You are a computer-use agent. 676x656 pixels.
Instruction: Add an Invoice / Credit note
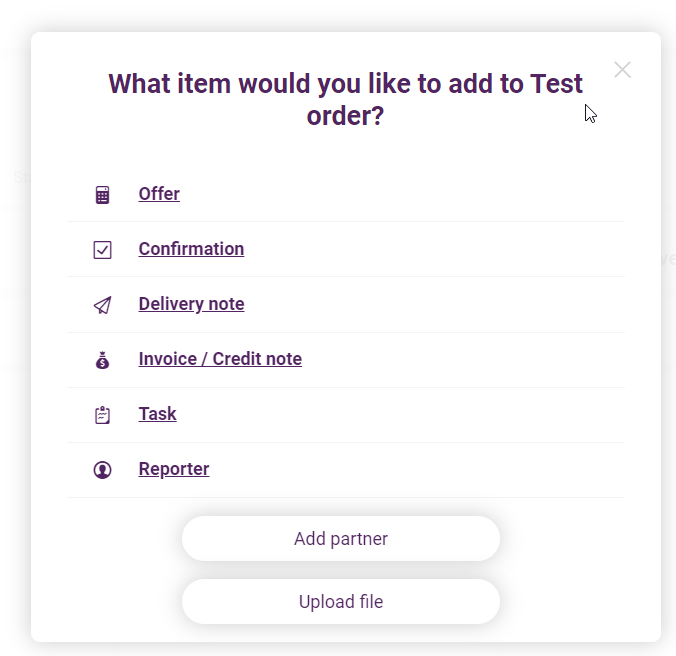point(220,359)
